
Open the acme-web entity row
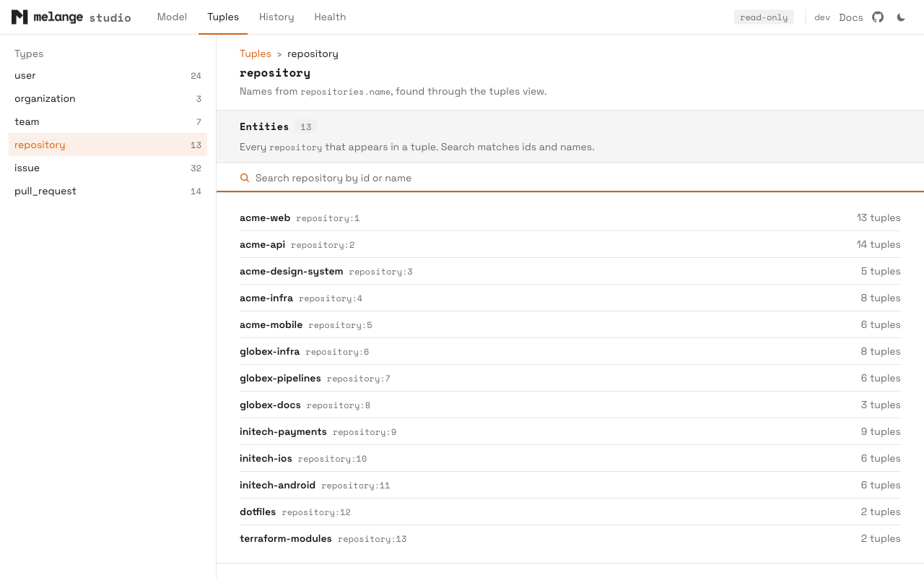[x=570, y=217]
